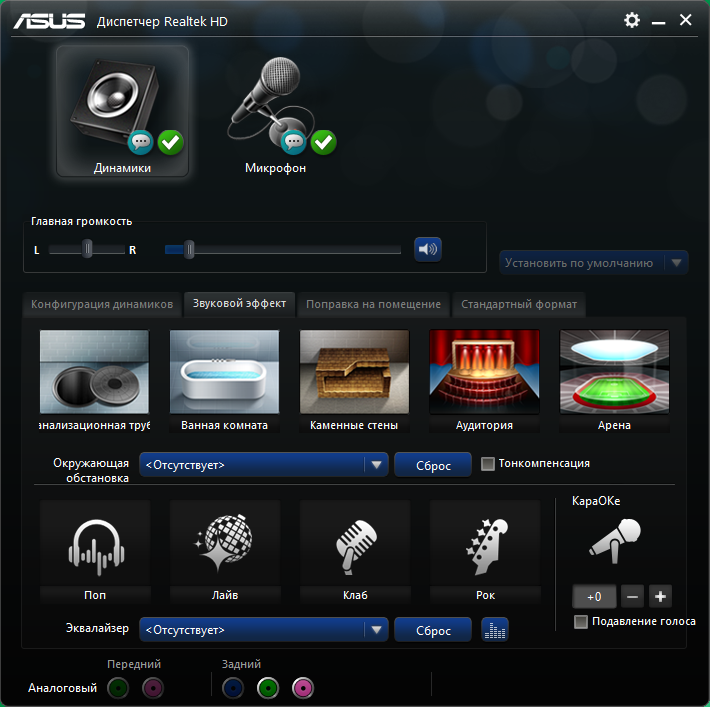This screenshot has width=710, height=707.
Task: Expand the Установить по умолчанию dropdown arrow
Action: click(676, 263)
